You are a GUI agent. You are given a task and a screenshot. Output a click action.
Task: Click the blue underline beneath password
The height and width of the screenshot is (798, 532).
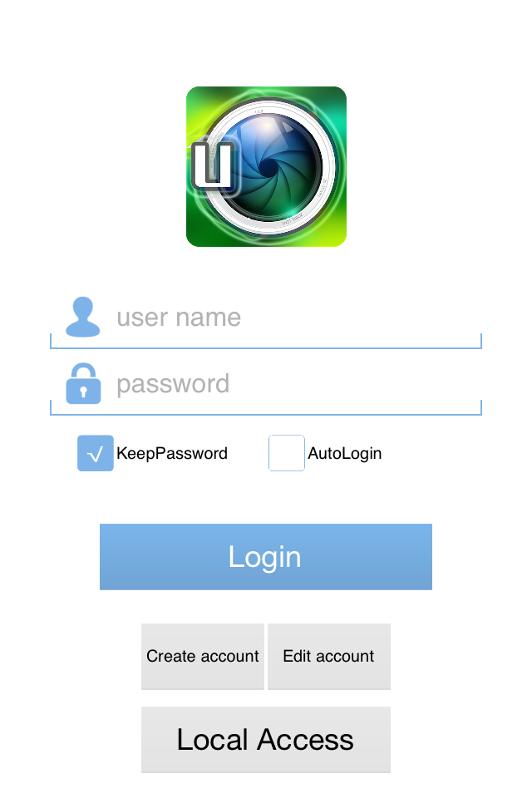pos(266,414)
